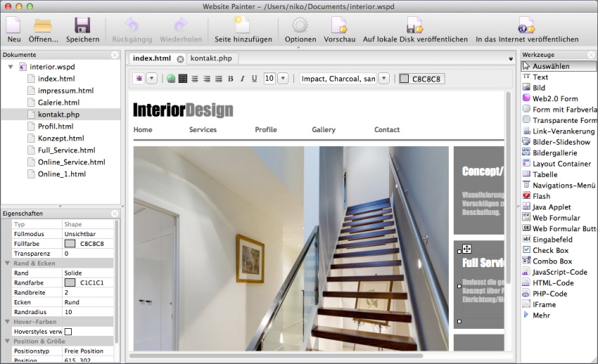Toggle bold text formatting

coord(230,79)
